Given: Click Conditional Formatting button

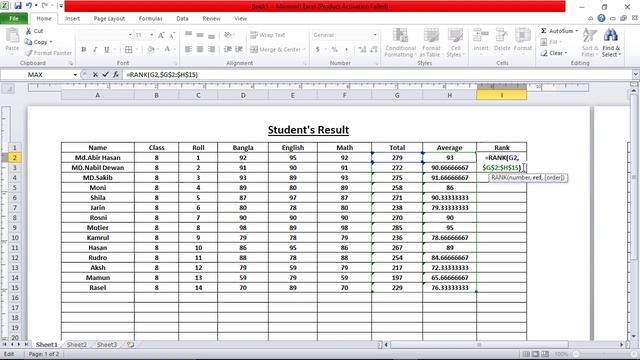Looking at the screenshot, I should pyautogui.click(x=400, y=43).
